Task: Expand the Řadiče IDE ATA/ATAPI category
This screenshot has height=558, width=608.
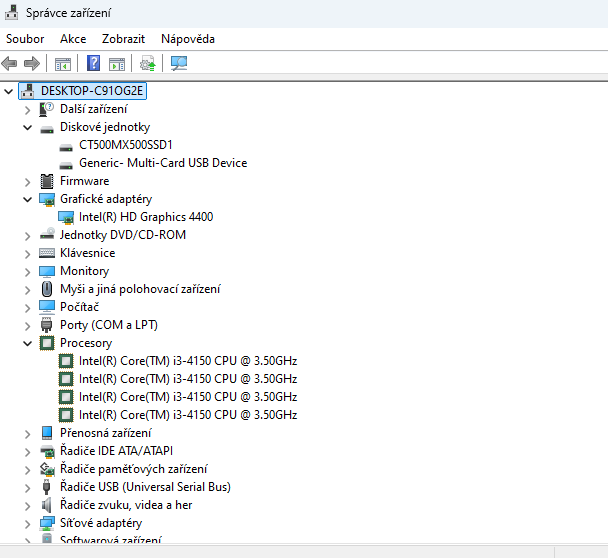Action: [28, 452]
